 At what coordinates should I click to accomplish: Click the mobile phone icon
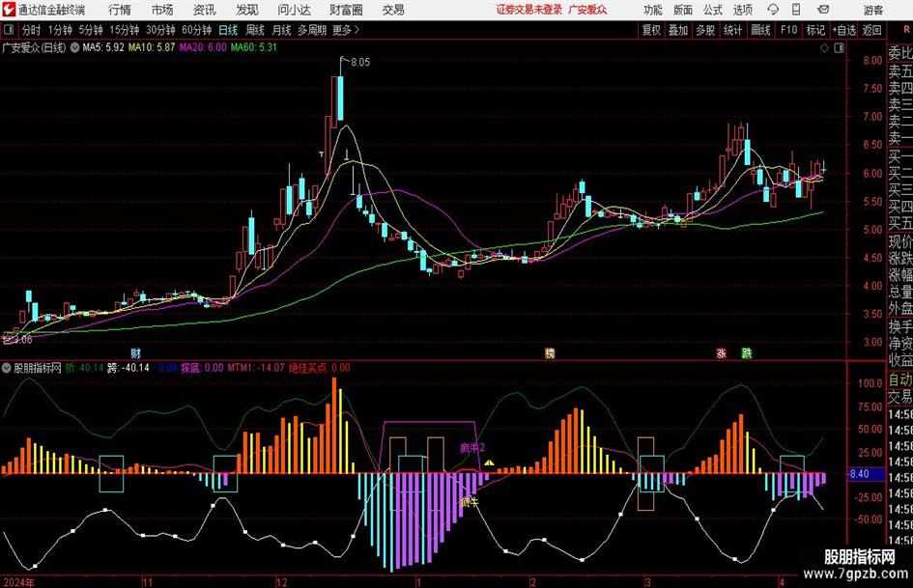tap(796, 10)
